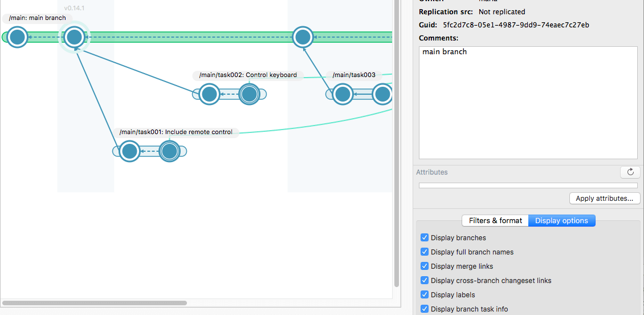
Task: Switch to Filters & format tab
Action: point(495,220)
